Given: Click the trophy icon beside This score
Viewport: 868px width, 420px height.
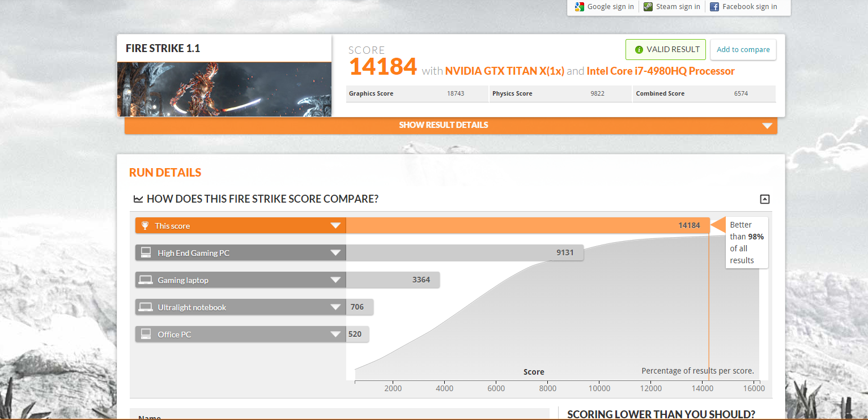Looking at the screenshot, I should tap(145, 225).
